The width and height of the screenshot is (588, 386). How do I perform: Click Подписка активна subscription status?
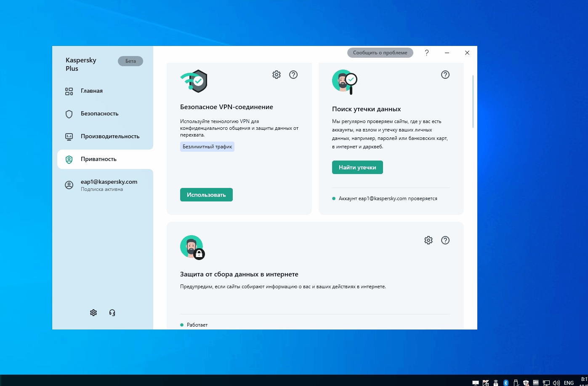click(102, 190)
